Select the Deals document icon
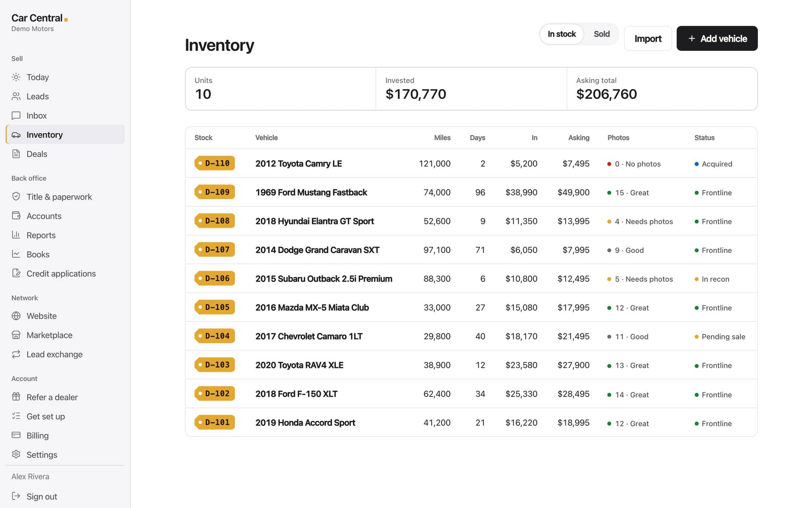Viewport: 812px width, 508px height. 16,154
